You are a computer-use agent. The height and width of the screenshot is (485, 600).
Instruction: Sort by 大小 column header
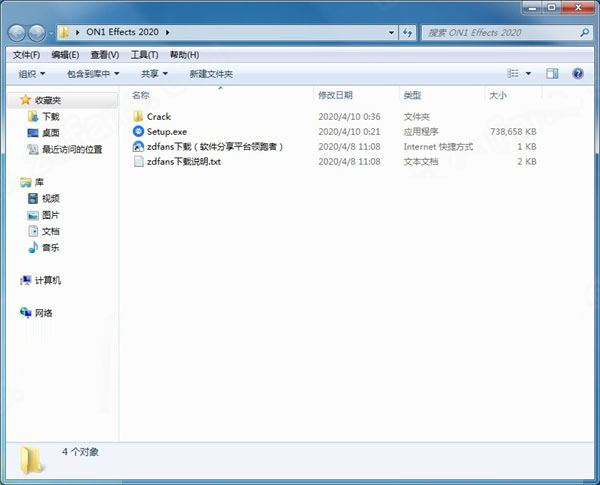click(498, 95)
